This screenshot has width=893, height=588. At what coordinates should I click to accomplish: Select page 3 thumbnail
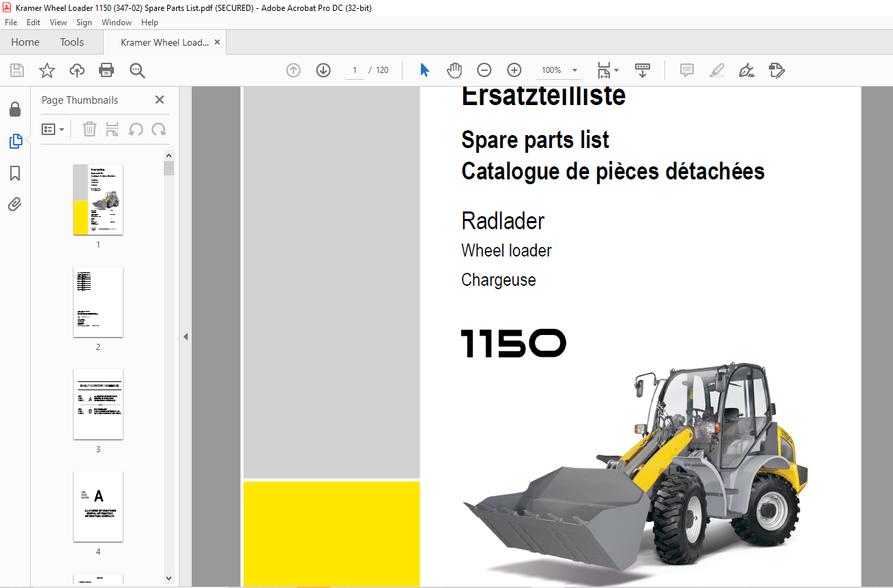coord(98,404)
